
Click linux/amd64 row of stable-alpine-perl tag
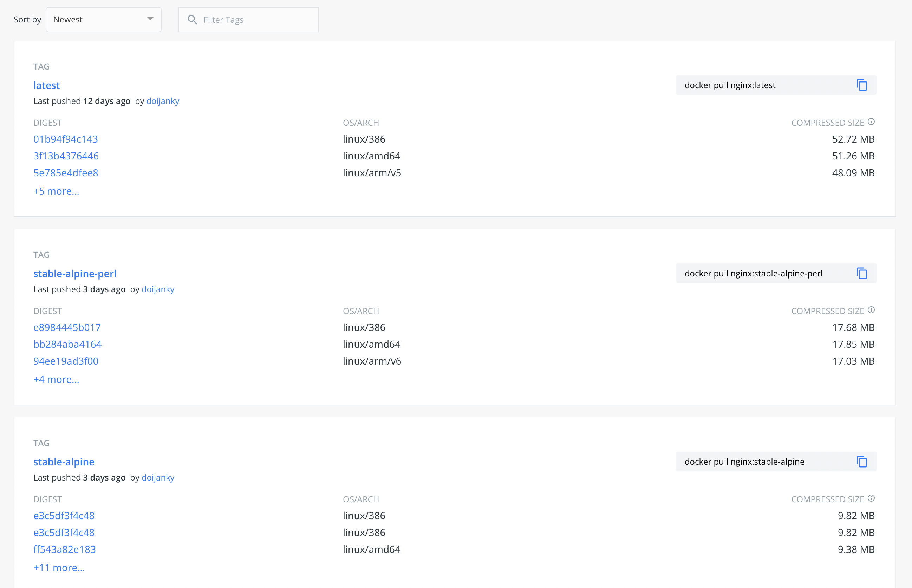[x=372, y=344]
